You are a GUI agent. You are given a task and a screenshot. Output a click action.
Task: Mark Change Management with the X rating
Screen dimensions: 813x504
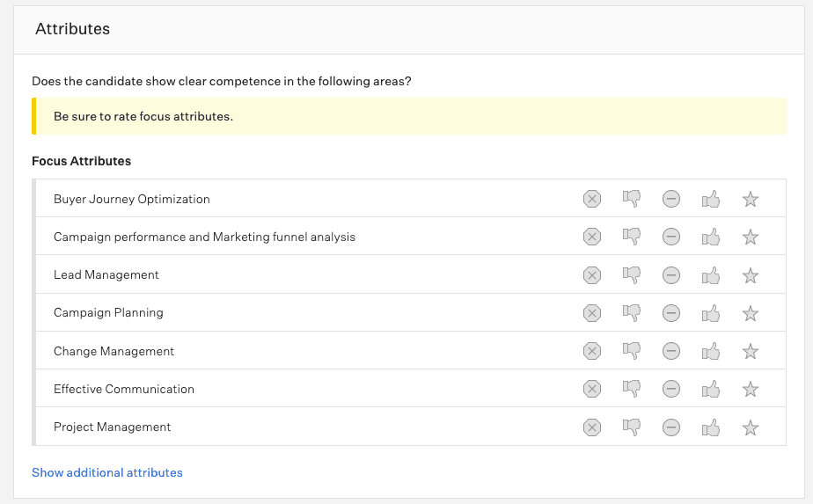tap(592, 351)
